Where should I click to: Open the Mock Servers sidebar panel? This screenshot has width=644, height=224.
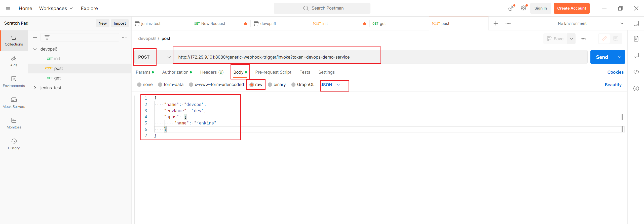click(x=14, y=103)
